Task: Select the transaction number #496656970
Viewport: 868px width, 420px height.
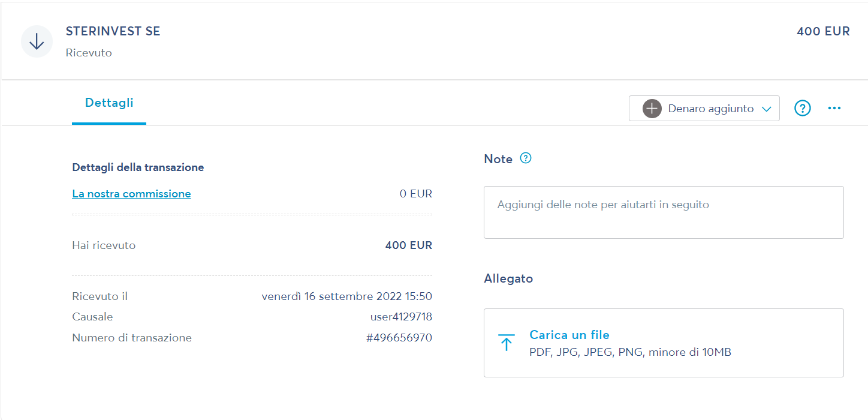Action: click(x=399, y=338)
